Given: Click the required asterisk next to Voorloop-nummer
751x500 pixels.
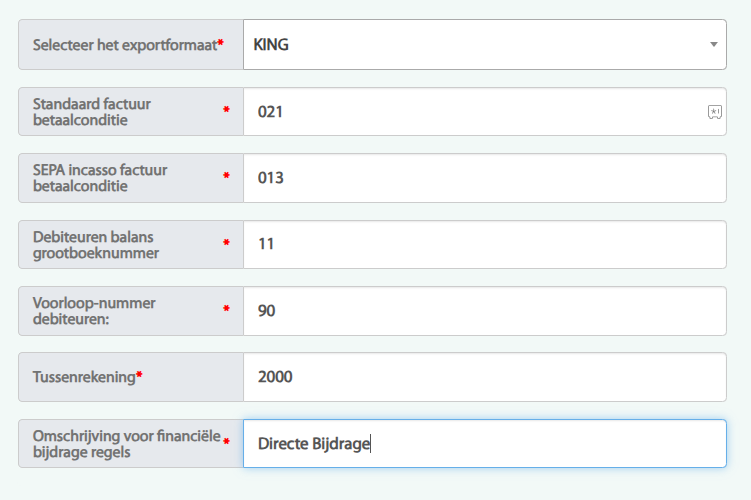Looking at the screenshot, I should (x=226, y=309).
